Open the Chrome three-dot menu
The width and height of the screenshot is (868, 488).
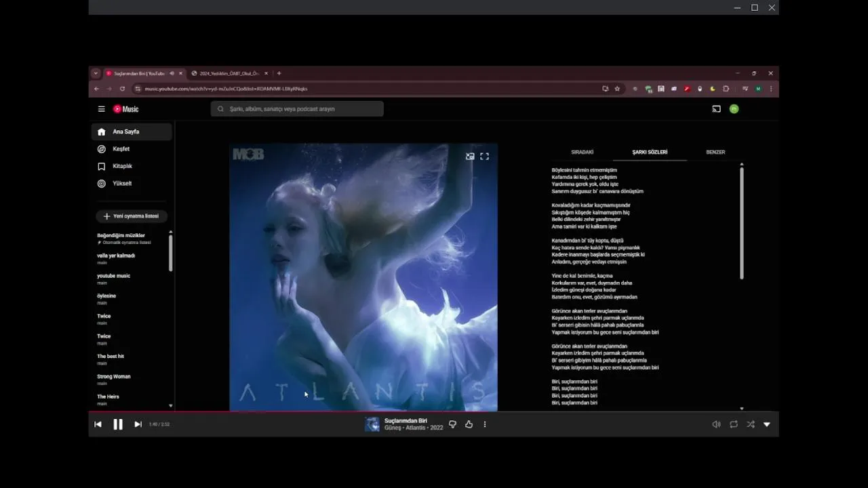[x=771, y=89]
